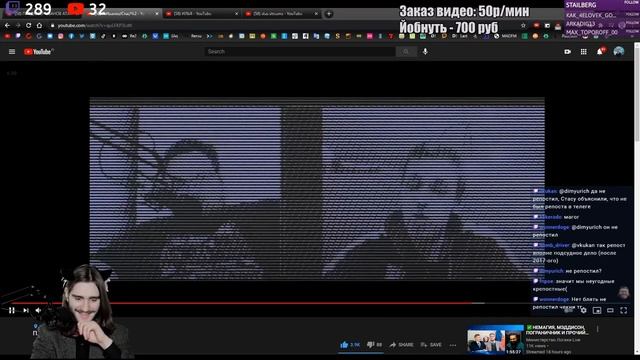
Task: Open the YouTube guide hamburger menu
Action: click(12, 51)
